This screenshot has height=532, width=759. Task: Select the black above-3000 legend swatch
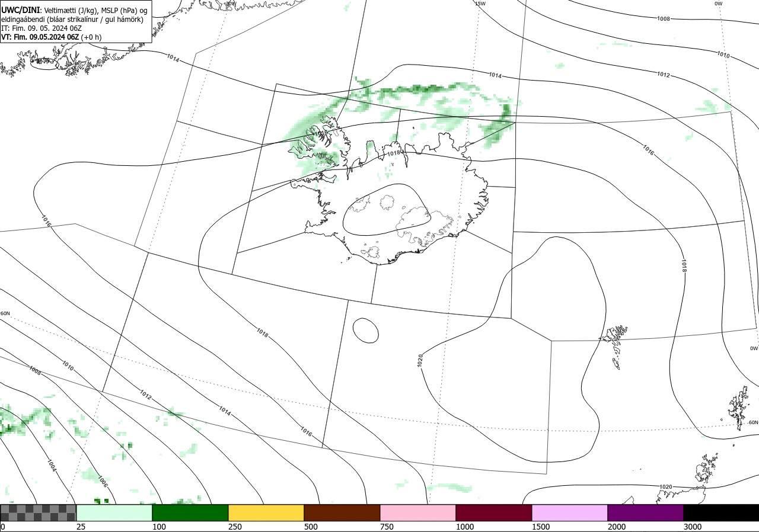pos(721,512)
